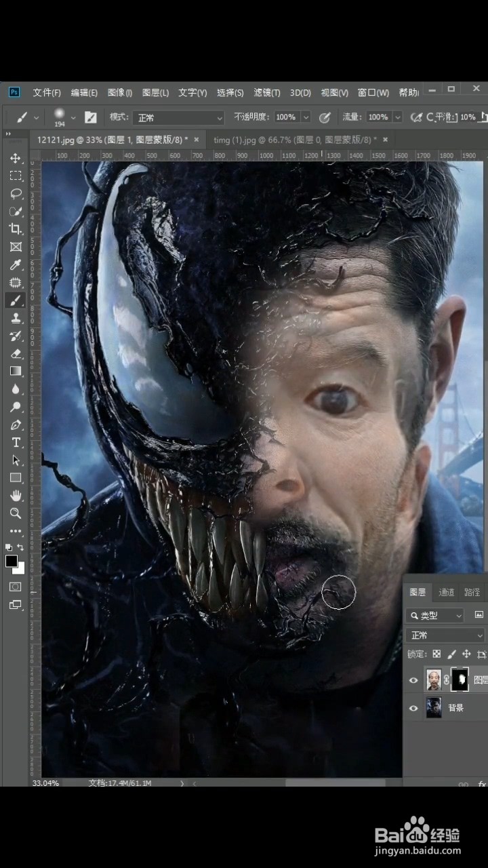Screen dimensions: 488x868
Task: Close the 12121.jpg document tab
Action: pos(197,139)
